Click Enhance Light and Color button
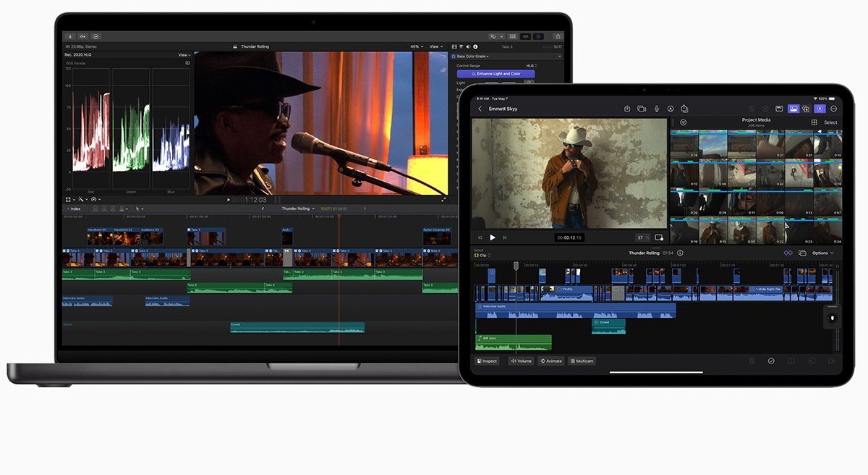The height and width of the screenshot is (475, 868). point(496,74)
